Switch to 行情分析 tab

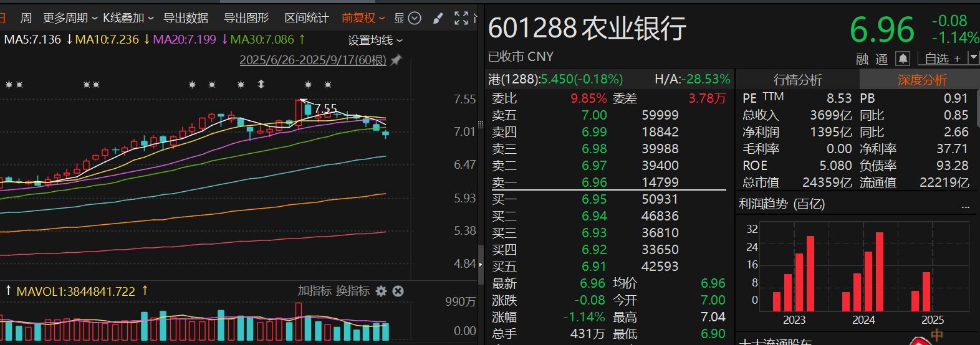coord(797,80)
